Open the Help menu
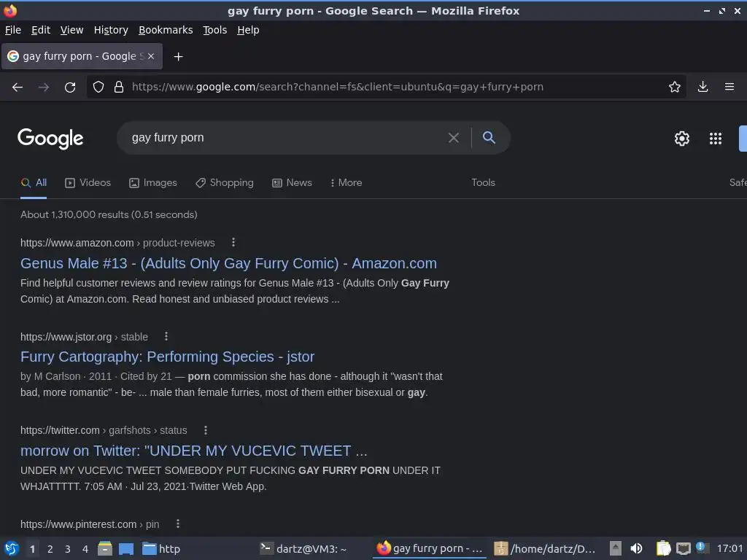747x560 pixels. (x=248, y=30)
